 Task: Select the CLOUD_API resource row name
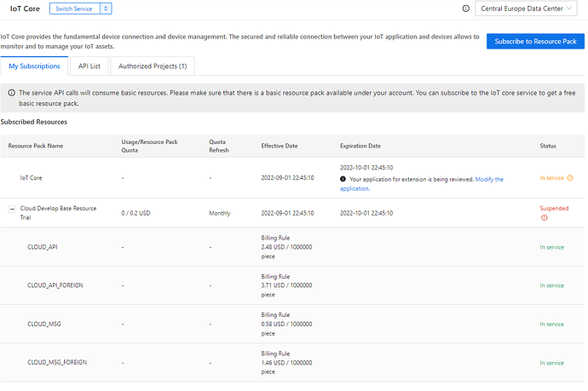pos(48,247)
